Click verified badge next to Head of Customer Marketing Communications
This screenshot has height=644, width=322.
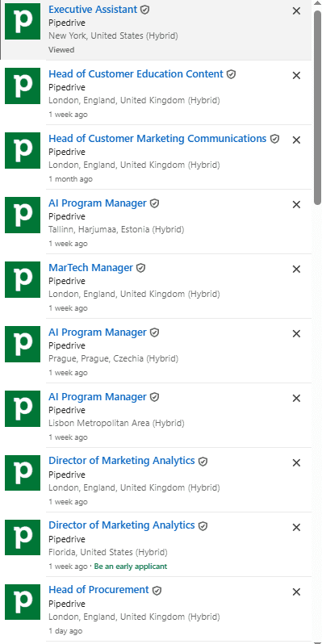(274, 139)
